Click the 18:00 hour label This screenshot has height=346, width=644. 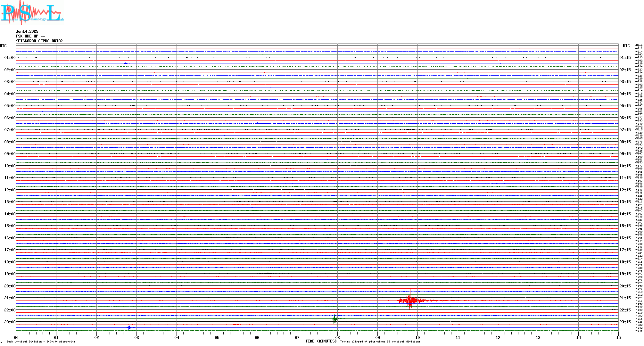point(10,262)
